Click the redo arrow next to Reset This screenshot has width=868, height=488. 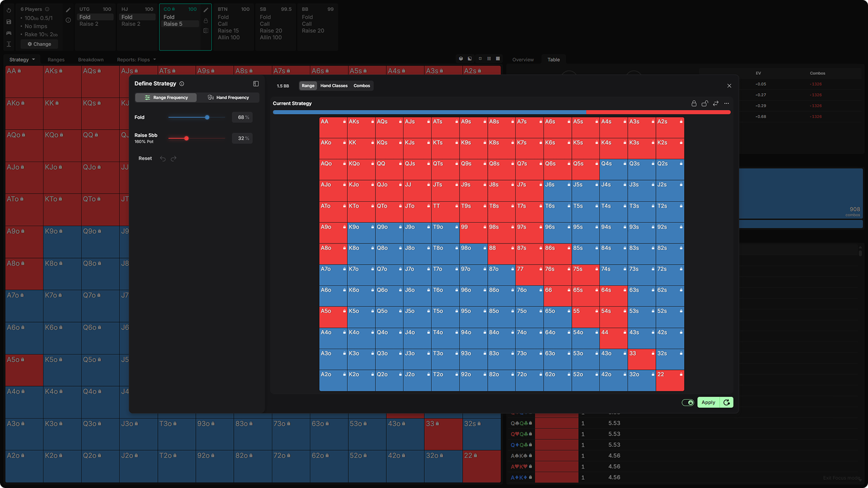(x=174, y=159)
